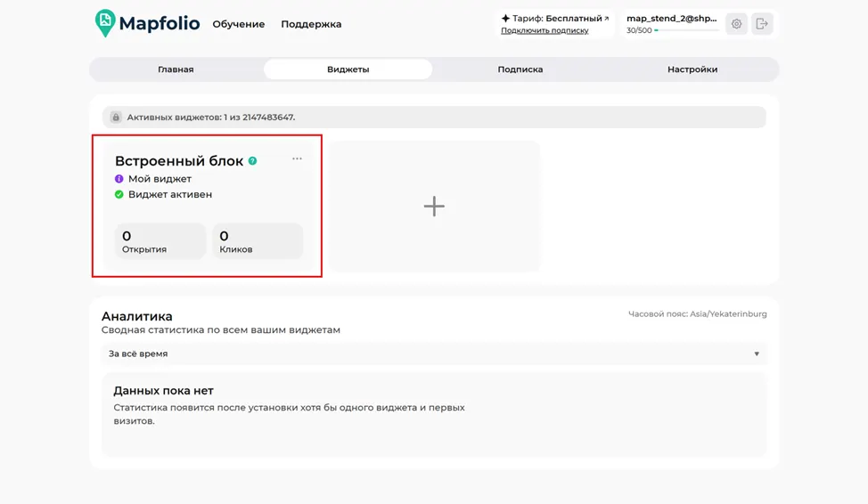Open the Поддержка menu item
Viewport: 868px width, 504px height.
click(311, 24)
